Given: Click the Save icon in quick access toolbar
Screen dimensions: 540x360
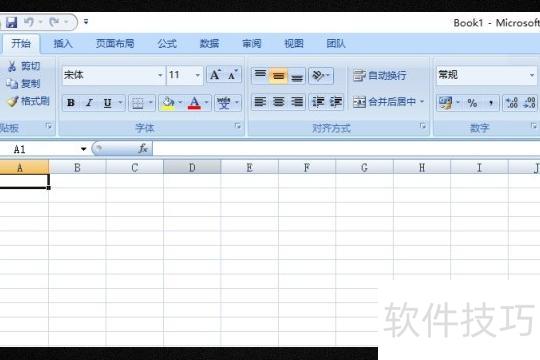Looking at the screenshot, I should [11, 22].
